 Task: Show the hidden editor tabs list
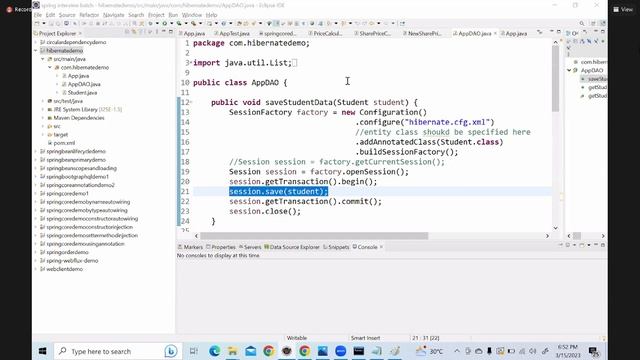point(540,32)
